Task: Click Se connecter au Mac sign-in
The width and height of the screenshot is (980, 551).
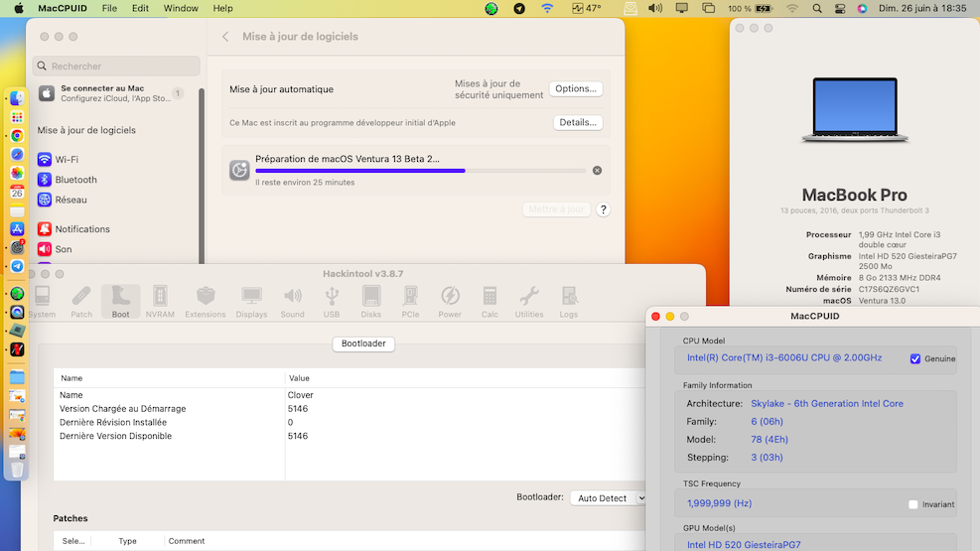Action: tap(112, 93)
